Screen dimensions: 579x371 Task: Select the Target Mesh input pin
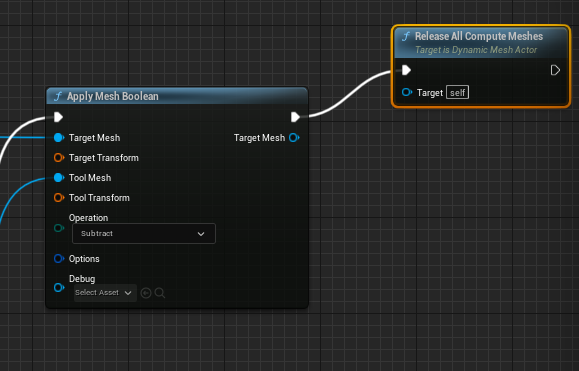(x=59, y=138)
